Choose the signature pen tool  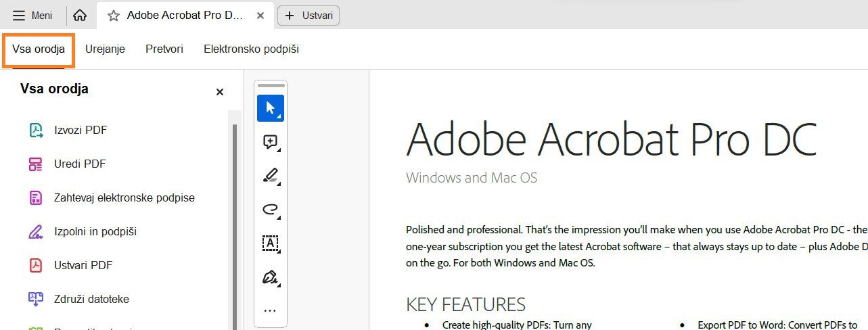click(270, 277)
